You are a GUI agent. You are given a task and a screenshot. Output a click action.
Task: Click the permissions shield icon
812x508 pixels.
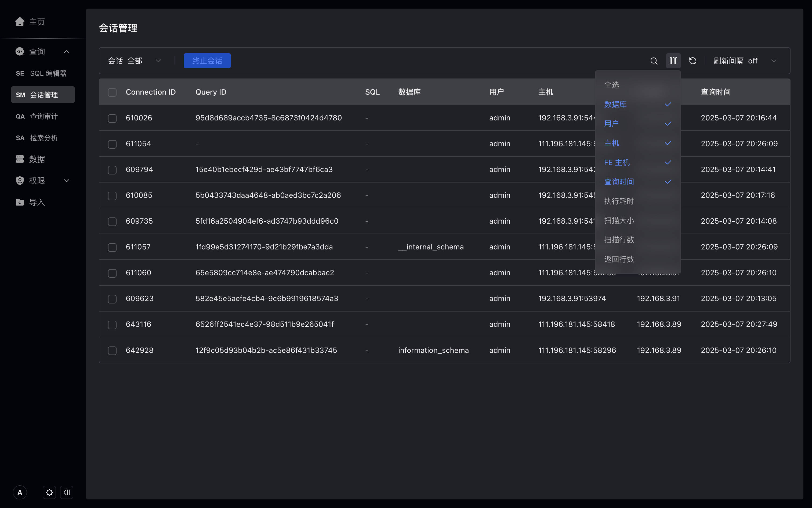tap(20, 180)
